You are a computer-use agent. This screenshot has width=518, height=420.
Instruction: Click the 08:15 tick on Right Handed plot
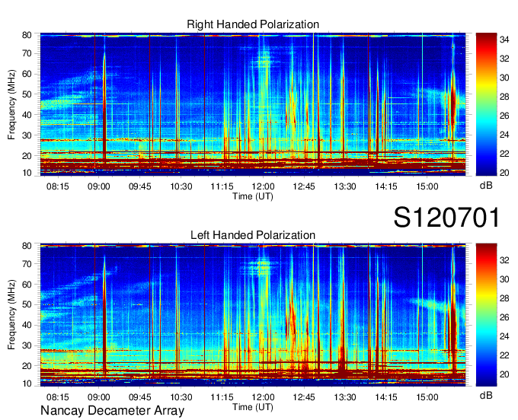pos(57,186)
